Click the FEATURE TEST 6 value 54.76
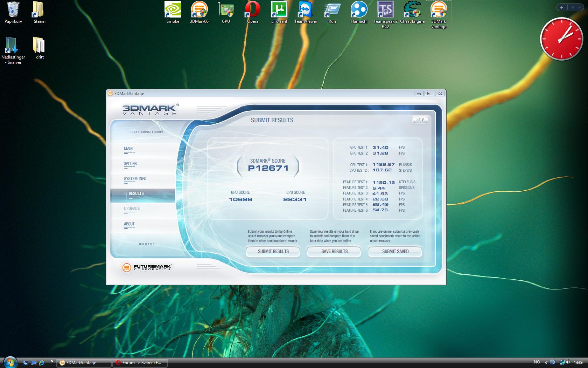Image resolution: width=588 pixels, height=368 pixels. pos(380,210)
